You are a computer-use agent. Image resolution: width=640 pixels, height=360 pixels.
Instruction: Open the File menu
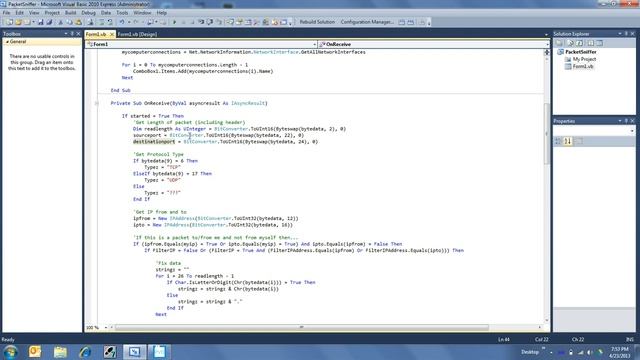tap(7, 13)
